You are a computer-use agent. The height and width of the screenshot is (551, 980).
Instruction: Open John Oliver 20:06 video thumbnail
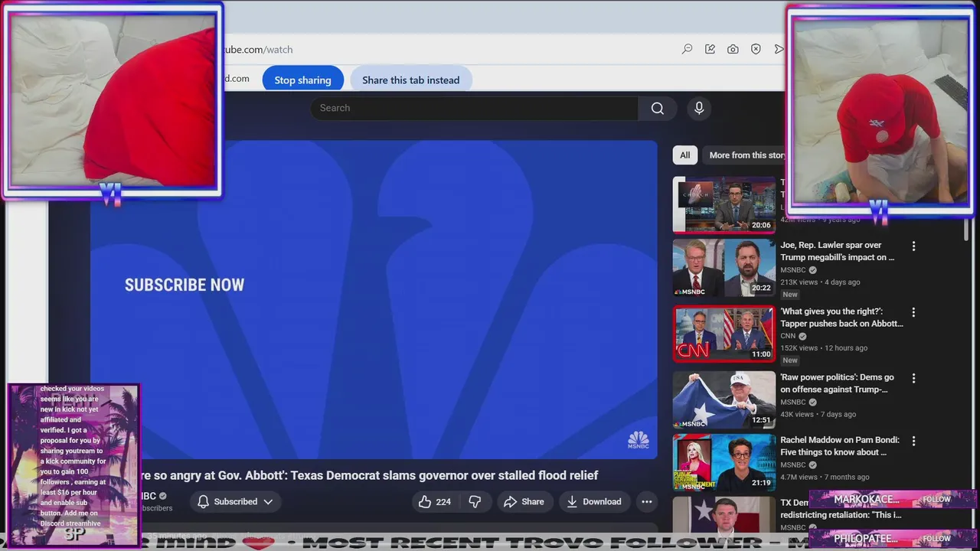click(x=724, y=204)
